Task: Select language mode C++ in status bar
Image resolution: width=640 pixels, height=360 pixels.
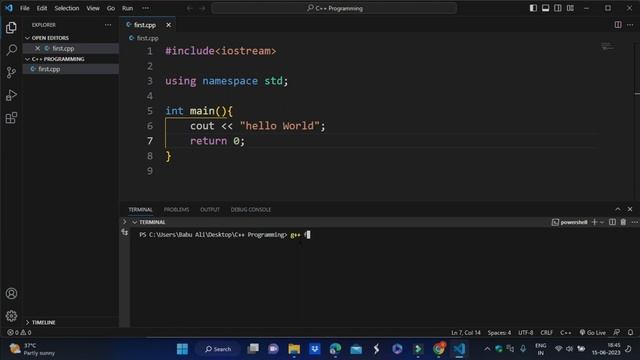Action: point(565,333)
